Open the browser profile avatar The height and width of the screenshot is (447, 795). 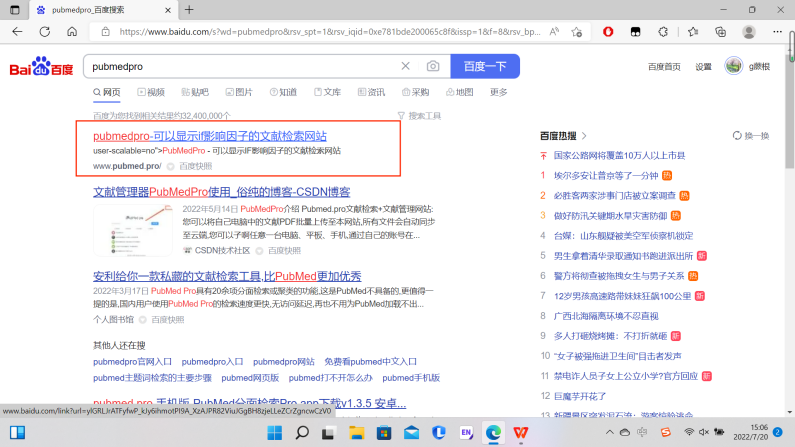pos(749,32)
